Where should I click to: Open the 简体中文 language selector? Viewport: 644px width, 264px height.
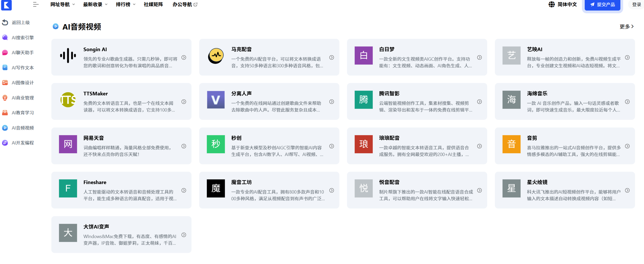[563, 4]
